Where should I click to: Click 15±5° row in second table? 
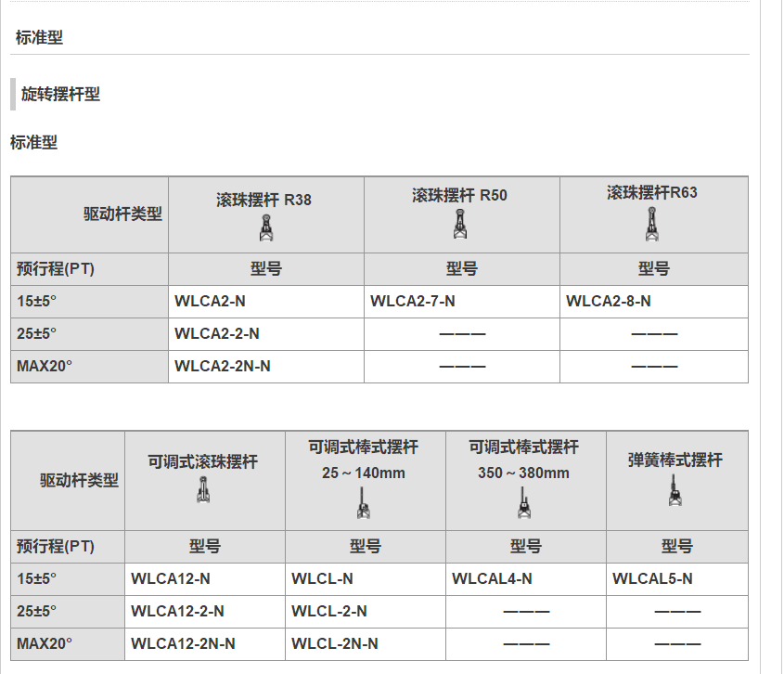point(379,579)
